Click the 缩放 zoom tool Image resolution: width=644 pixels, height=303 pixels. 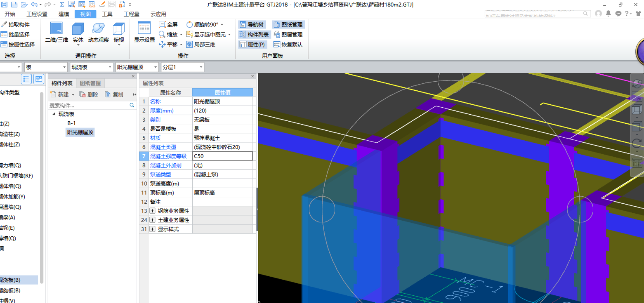(168, 34)
